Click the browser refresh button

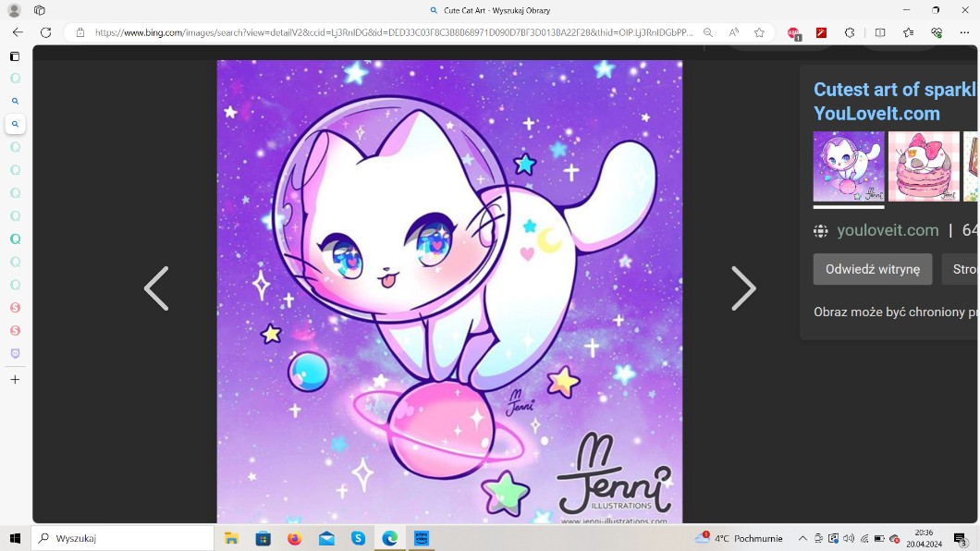(x=45, y=32)
